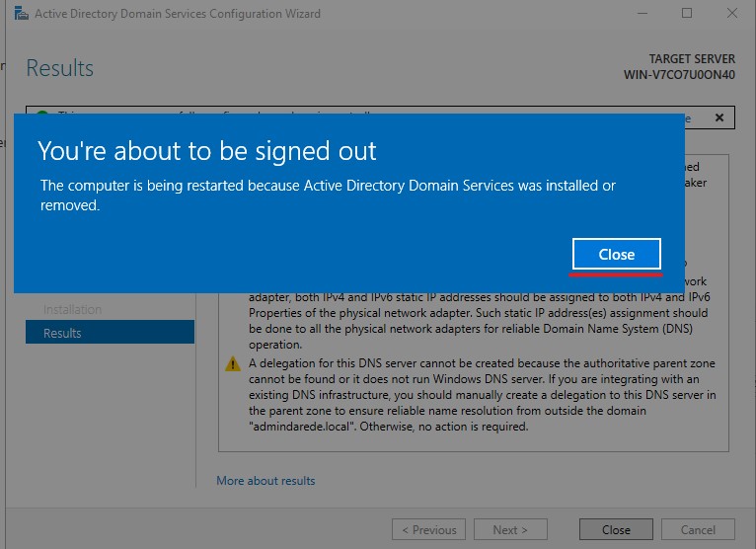Screen dimensions: 756x549
Task: Click the TARGET SERVER label
Action: point(692,59)
